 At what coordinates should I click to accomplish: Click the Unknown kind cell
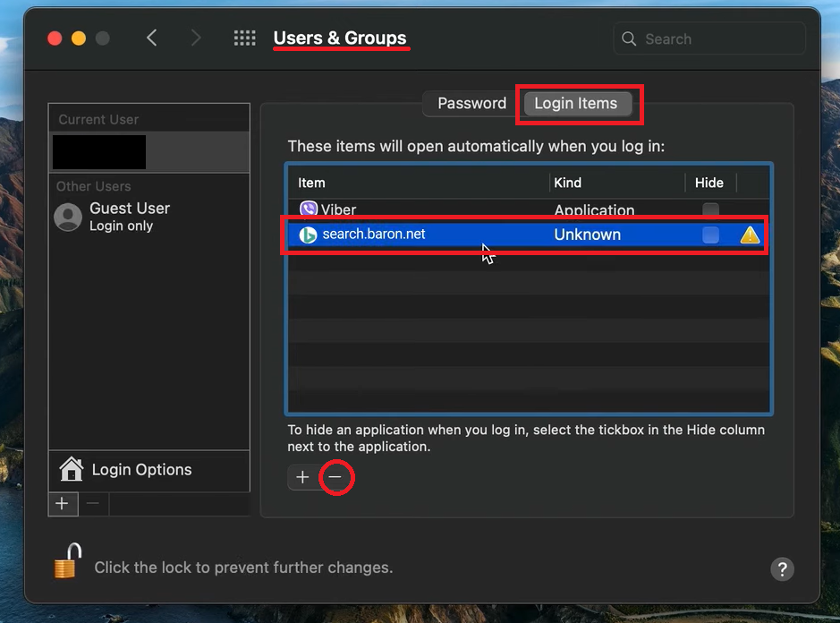pyautogui.click(x=587, y=235)
